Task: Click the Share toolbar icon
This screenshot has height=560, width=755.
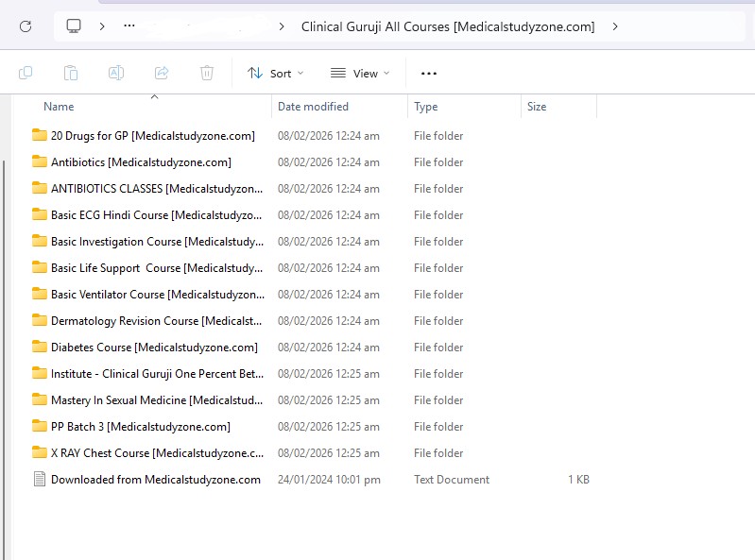Action: pos(162,73)
